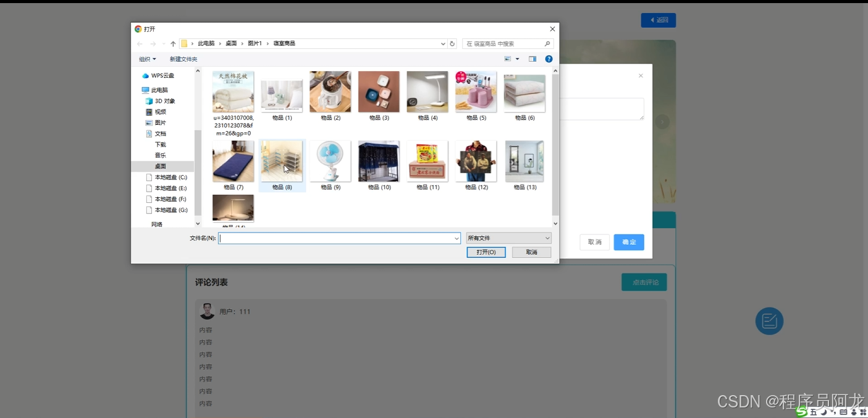868x418 pixels.
Task: Open file dialog help
Action: tap(549, 59)
